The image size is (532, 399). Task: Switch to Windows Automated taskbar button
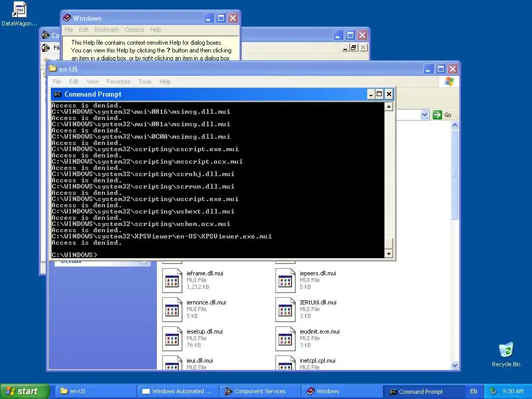(178, 391)
